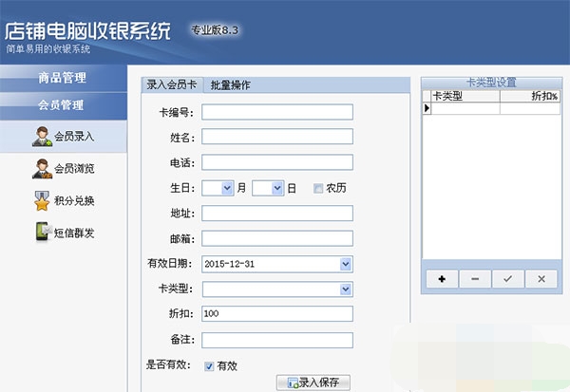
Task: Expand the birthday month dropdown
Action: pyautogui.click(x=227, y=188)
